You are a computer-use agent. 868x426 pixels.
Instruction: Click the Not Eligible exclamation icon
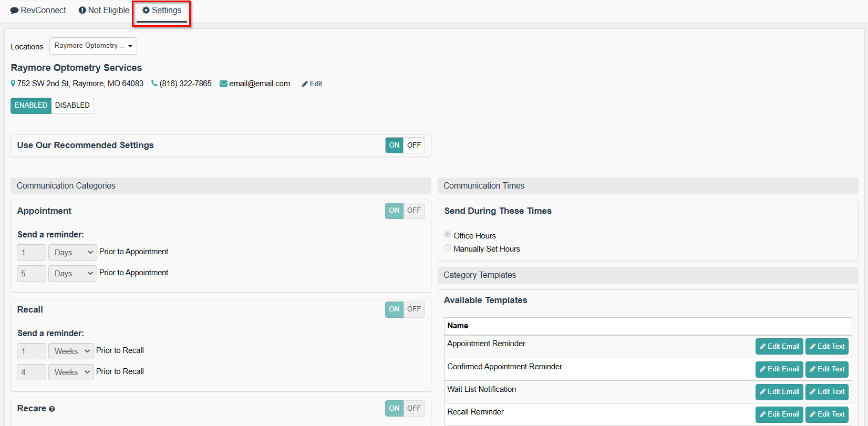click(82, 11)
